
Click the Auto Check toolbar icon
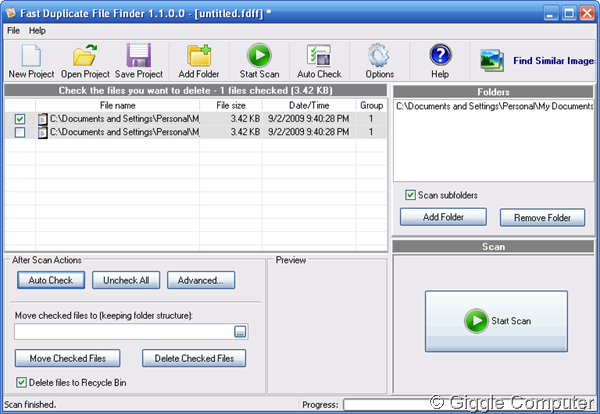[319, 56]
